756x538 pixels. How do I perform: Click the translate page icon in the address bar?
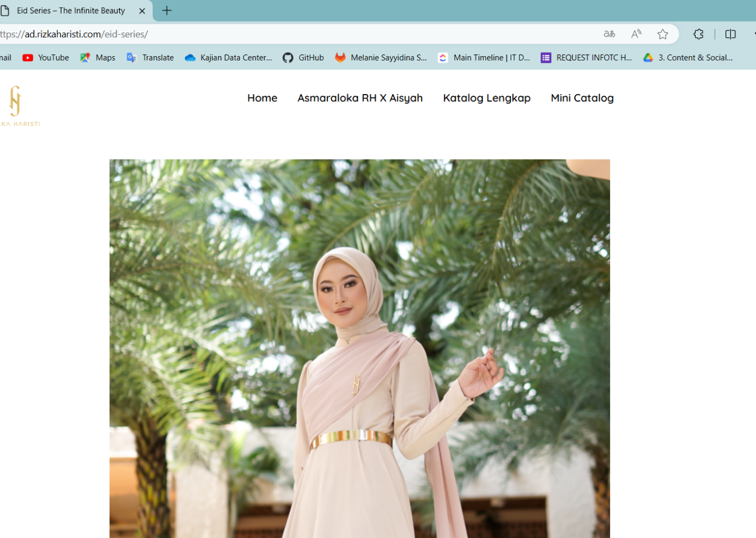point(610,34)
